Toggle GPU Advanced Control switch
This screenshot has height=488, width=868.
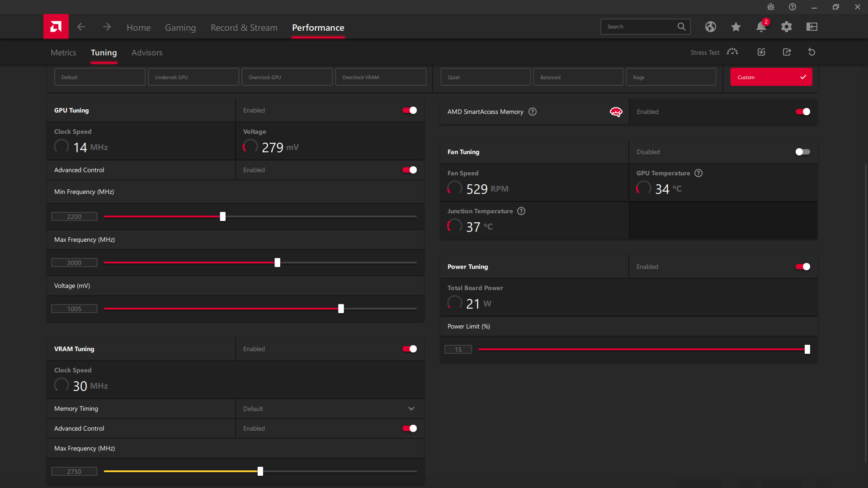pos(410,170)
